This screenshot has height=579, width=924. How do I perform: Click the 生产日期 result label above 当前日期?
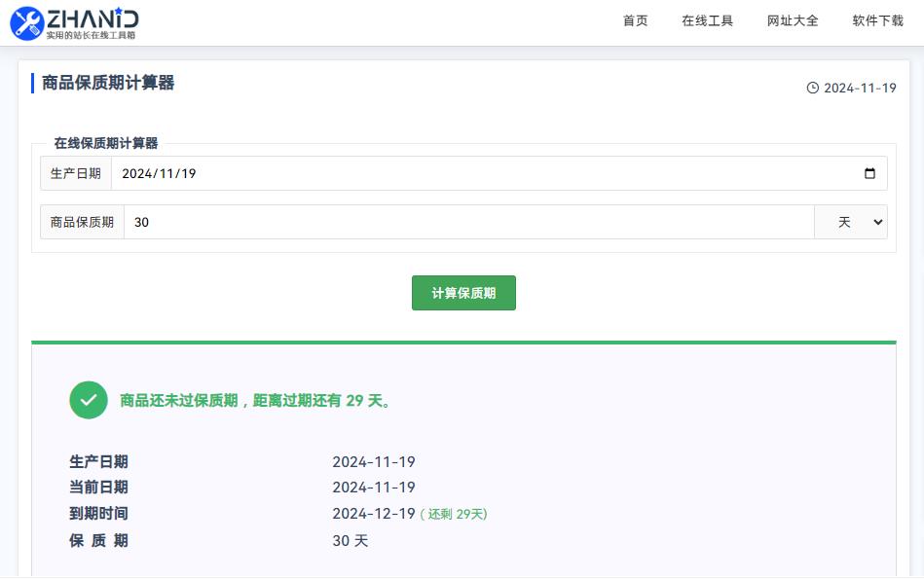click(98, 462)
